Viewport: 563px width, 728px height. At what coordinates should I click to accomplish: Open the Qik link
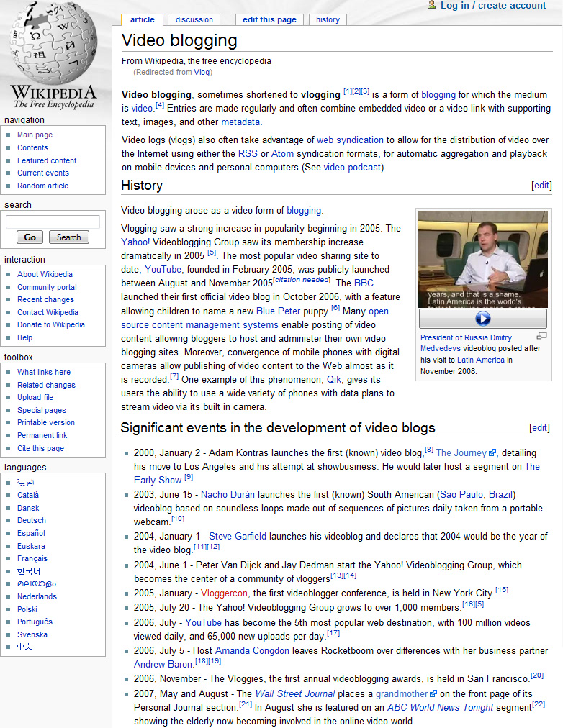(334, 379)
